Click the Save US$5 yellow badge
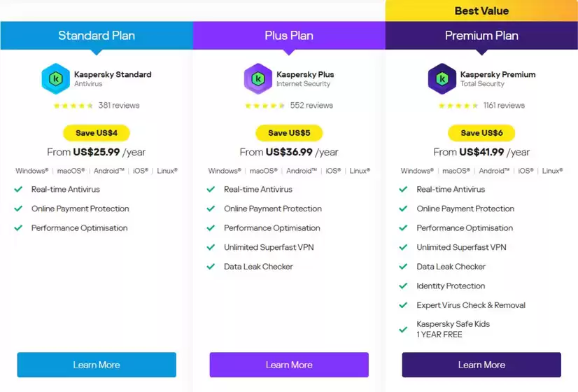The height and width of the screenshot is (392, 578). click(289, 133)
